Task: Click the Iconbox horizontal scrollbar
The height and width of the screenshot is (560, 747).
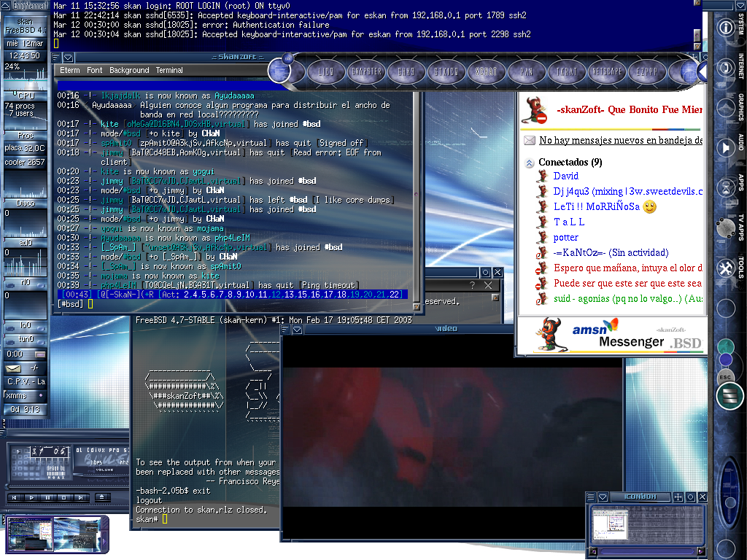Action: (647, 551)
